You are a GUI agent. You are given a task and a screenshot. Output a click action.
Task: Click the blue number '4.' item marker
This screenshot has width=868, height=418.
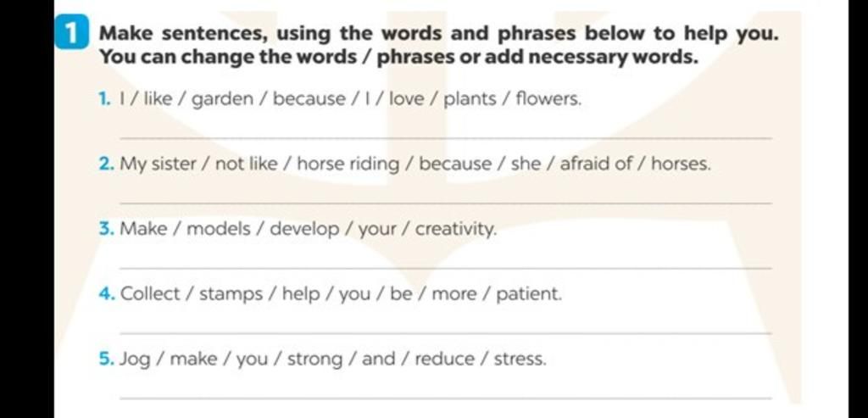108,294
